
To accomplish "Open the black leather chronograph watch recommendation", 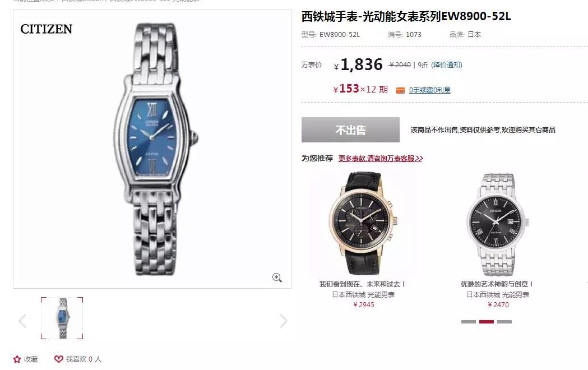I will click(363, 224).
